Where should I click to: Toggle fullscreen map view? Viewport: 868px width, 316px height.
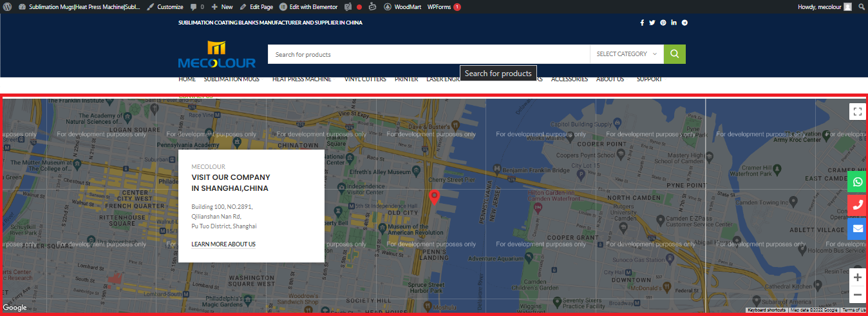coord(857,112)
